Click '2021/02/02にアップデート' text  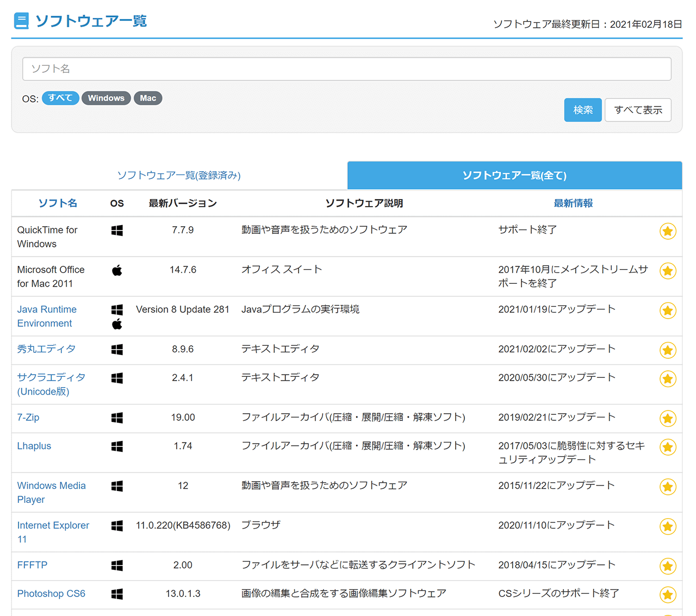coord(557,349)
